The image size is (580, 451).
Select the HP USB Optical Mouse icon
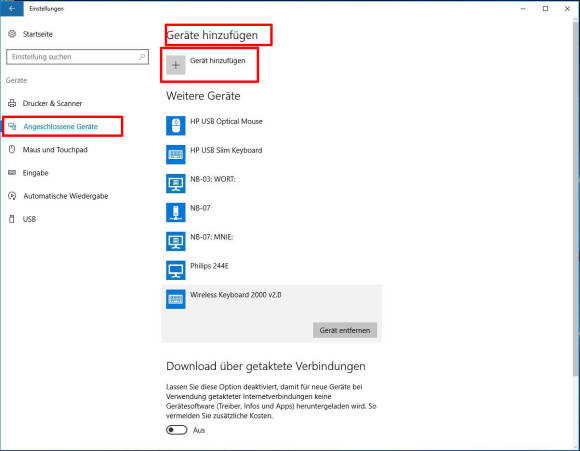[x=176, y=126]
